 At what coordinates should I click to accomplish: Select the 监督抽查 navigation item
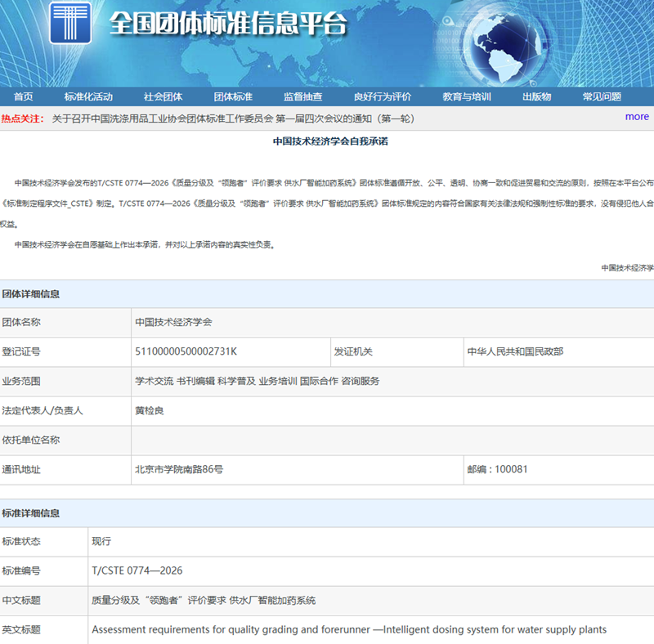(303, 96)
